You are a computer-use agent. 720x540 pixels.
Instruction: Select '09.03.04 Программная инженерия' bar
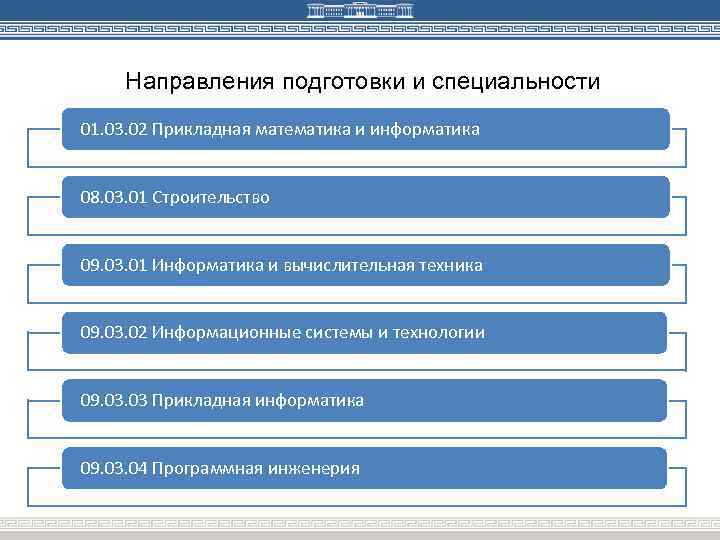364,468
